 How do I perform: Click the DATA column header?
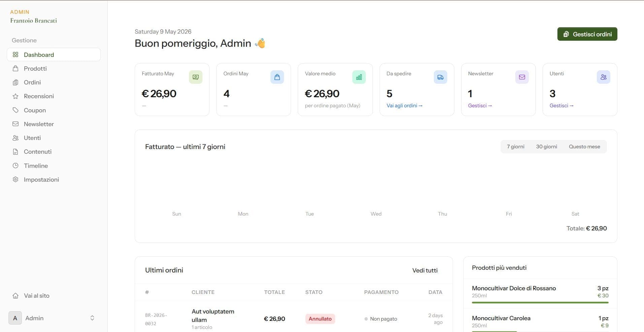[x=435, y=292]
